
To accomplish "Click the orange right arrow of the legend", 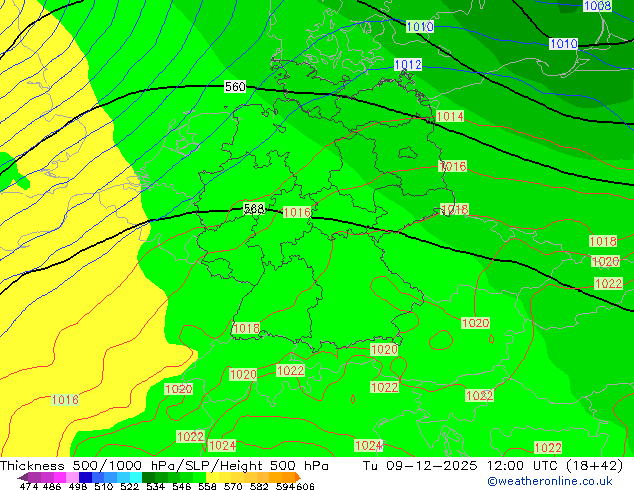I will [298, 477].
